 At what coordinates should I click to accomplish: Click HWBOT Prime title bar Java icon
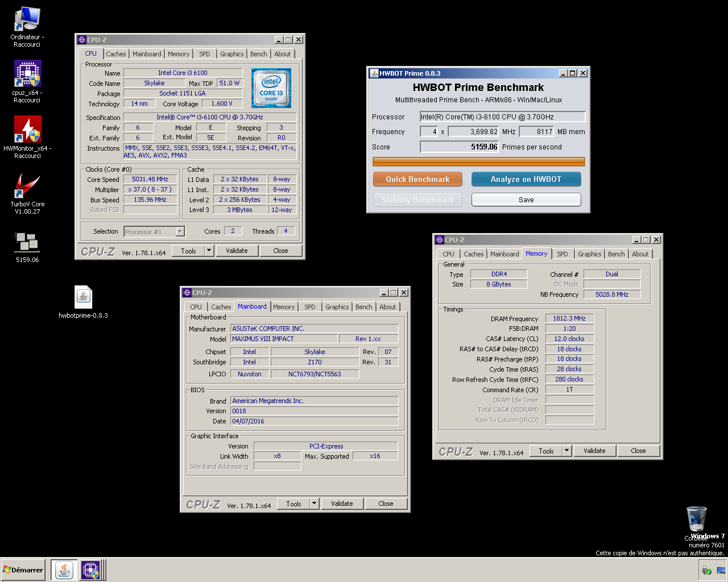(x=374, y=73)
